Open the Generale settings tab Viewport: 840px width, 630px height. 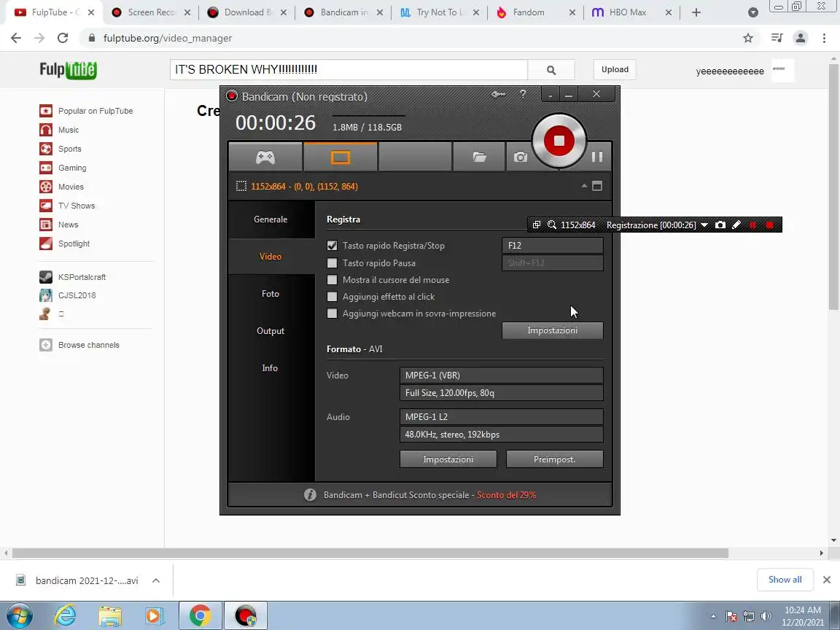pos(271,219)
